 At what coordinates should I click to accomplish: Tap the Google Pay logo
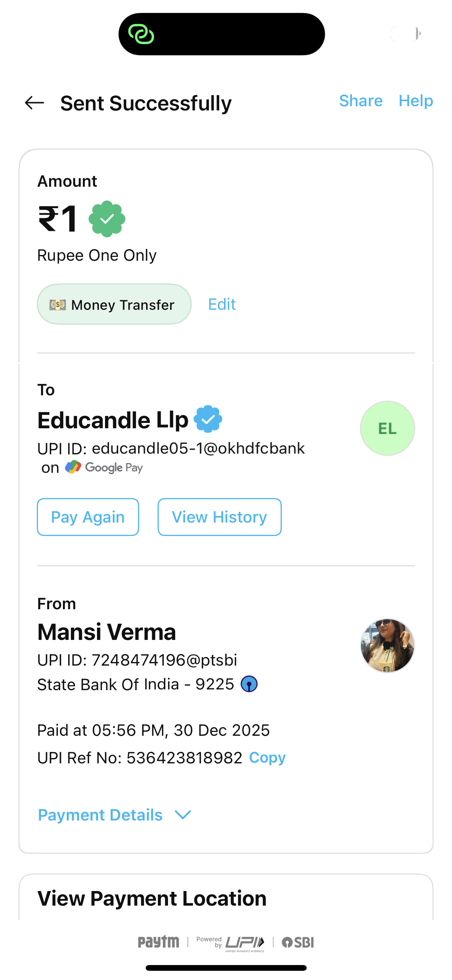104,467
